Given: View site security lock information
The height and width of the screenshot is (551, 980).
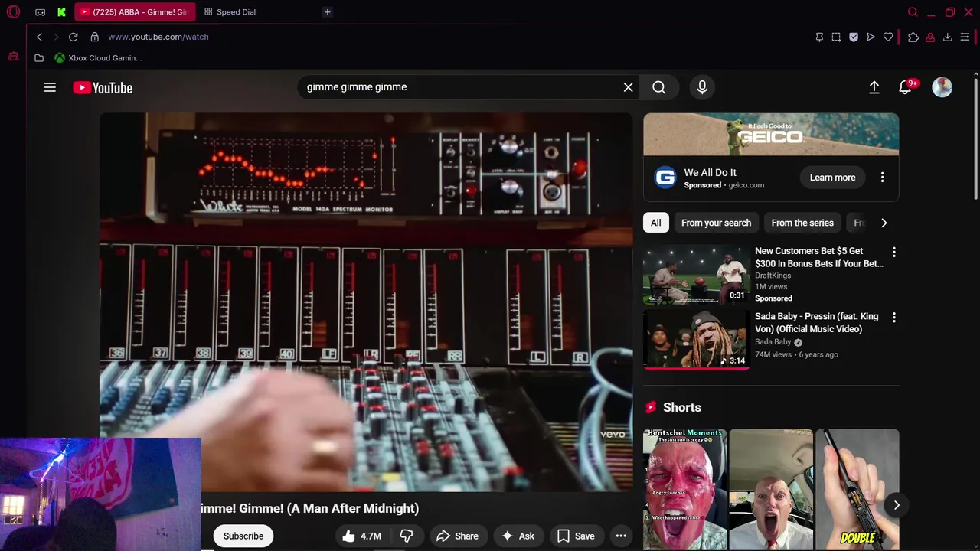Looking at the screenshot, I should (95, 37).
